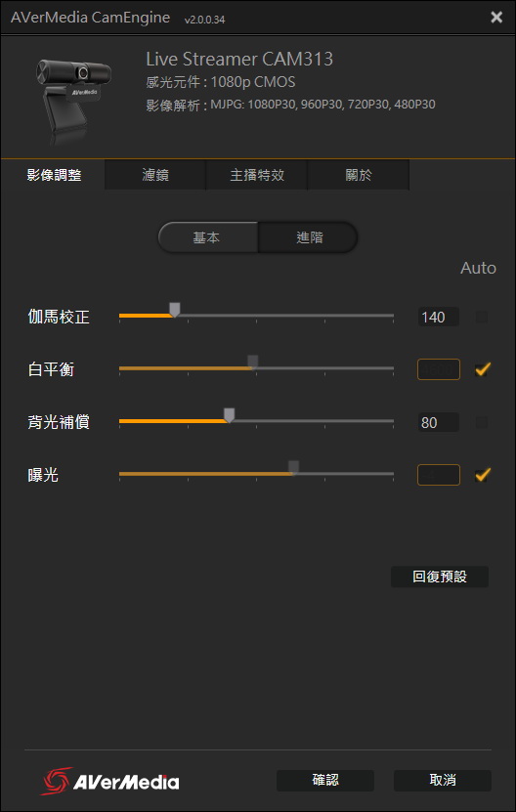Click the 伽馬校正 value field showing 140
The width and height of the screenshot is (516, 812).
point(438,317)
